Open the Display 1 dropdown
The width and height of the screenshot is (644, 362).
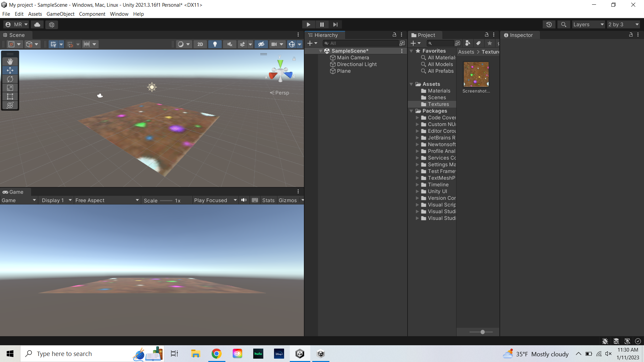(x=56, y=200)
